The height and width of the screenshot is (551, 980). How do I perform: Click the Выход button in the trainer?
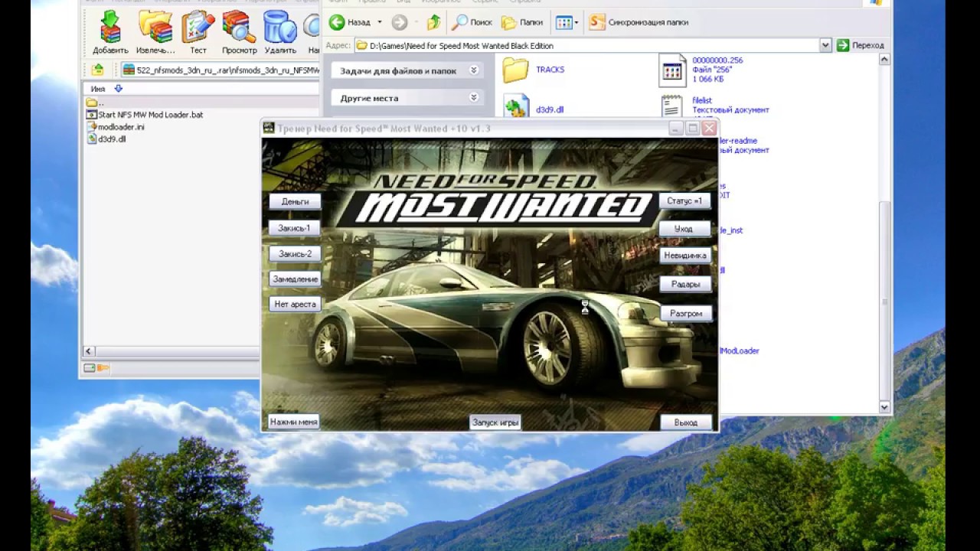(686, 422)
